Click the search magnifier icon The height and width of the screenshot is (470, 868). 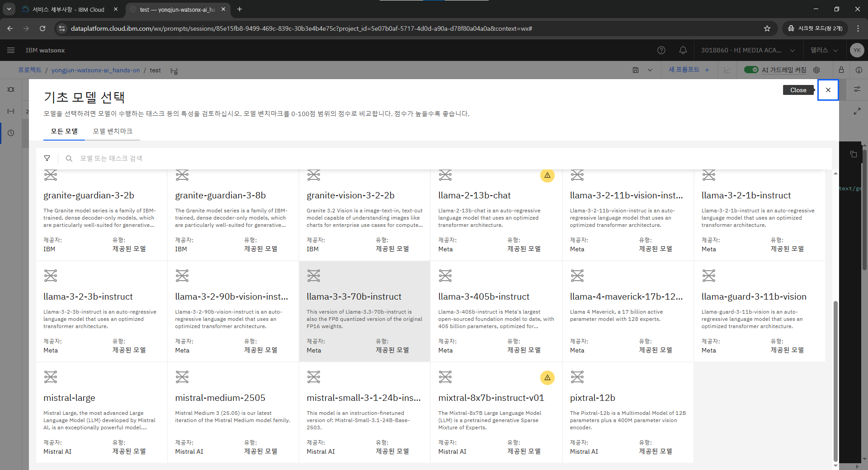click(69, 158)
